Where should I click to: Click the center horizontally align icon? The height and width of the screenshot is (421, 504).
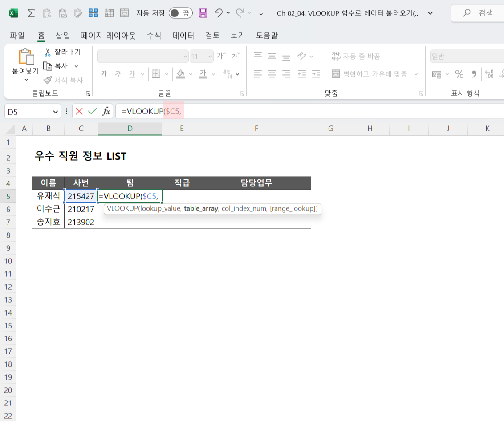pos(272,74)
